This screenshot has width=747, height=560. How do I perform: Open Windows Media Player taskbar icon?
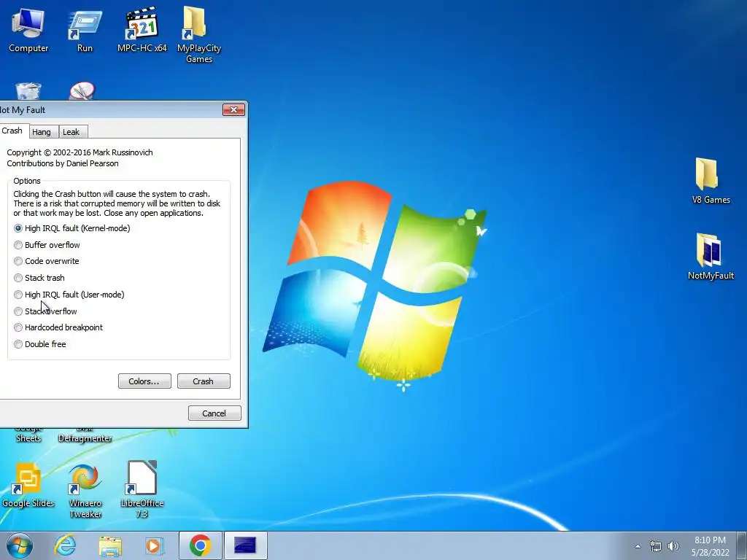[153, 545]
